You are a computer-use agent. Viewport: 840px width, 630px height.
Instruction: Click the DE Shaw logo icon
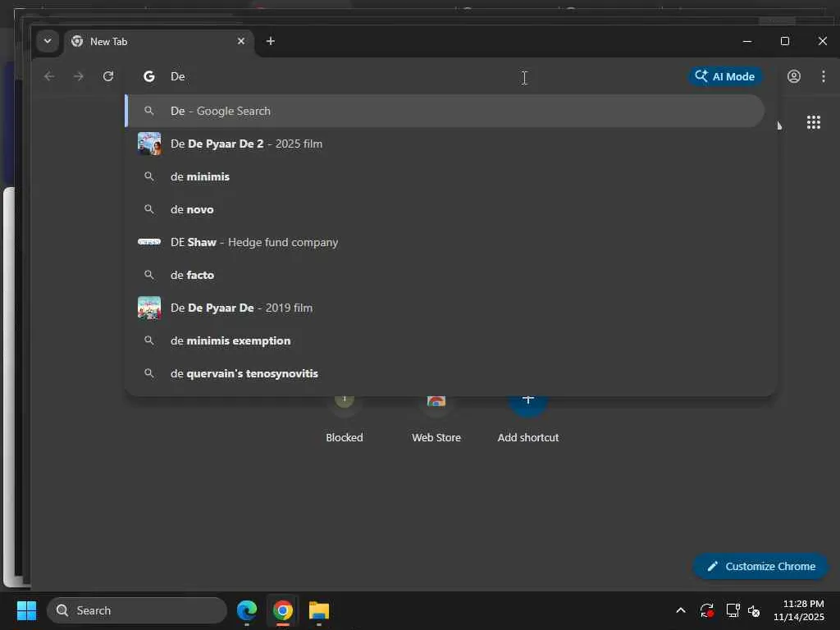click(149, 242)
